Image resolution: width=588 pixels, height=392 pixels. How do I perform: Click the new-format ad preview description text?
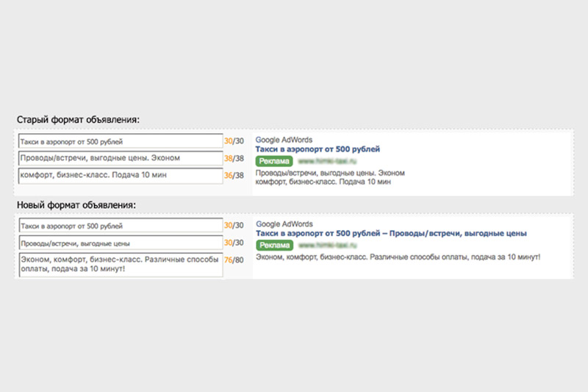click(x=398, y=258)
